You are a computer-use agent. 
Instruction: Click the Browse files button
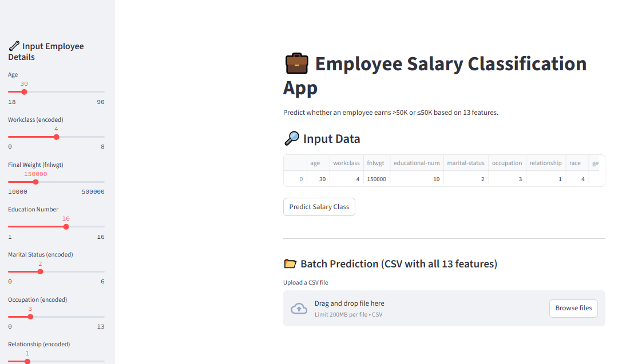click(x=573, y=308)
